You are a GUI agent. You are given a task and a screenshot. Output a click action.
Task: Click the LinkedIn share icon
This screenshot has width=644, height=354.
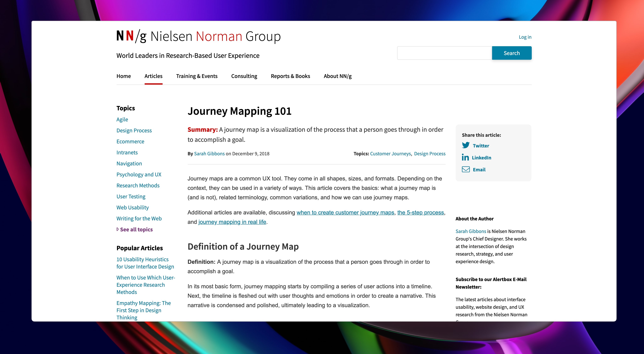(x=465, y=157)
